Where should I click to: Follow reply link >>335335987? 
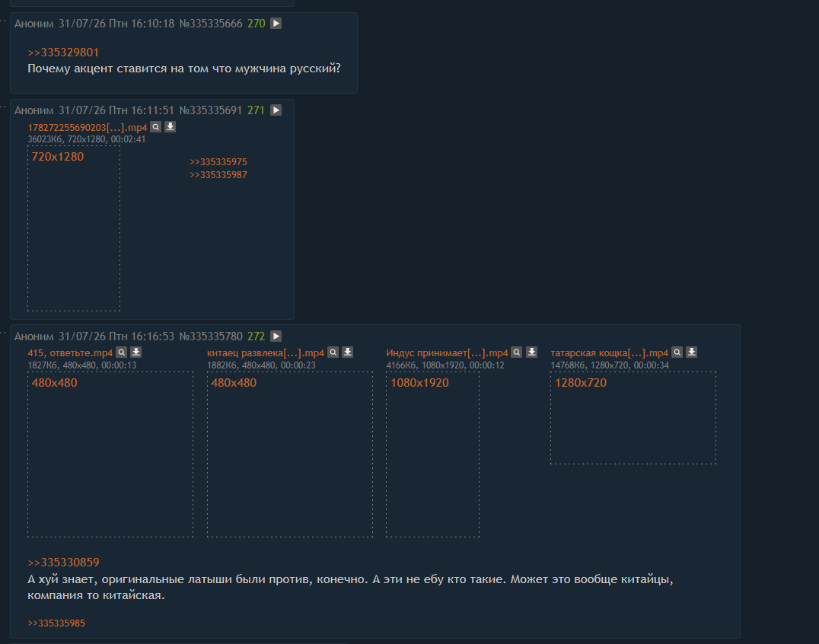coord(218,175)
